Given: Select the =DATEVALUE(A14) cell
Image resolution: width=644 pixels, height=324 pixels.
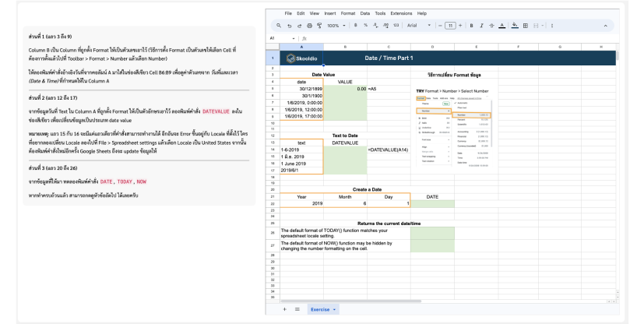Looking at the screenshot, I should click(389, 150).
